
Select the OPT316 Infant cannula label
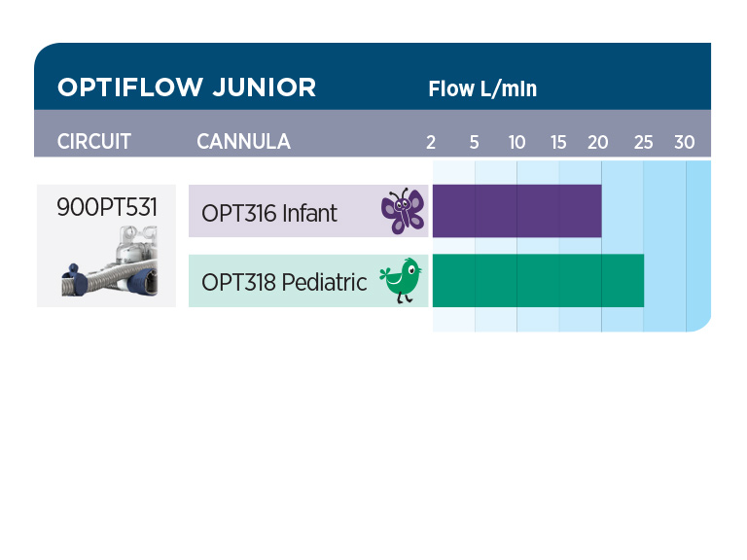(269, 213)
